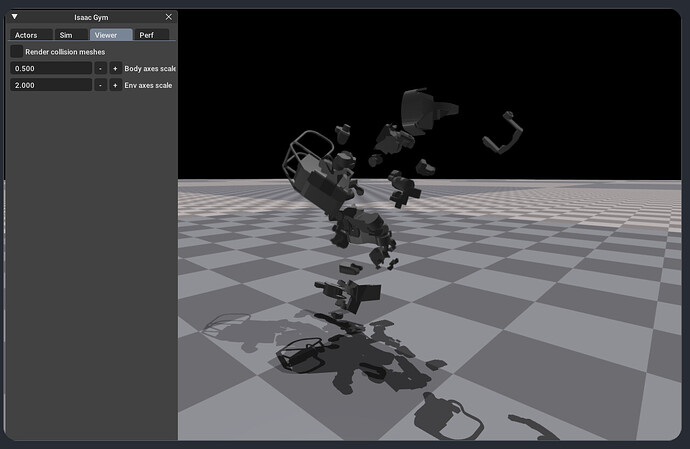Click the Render collision meshes label
Image resolution: width=690 pixels, height=449 pixels.
(x=65, y=51)
